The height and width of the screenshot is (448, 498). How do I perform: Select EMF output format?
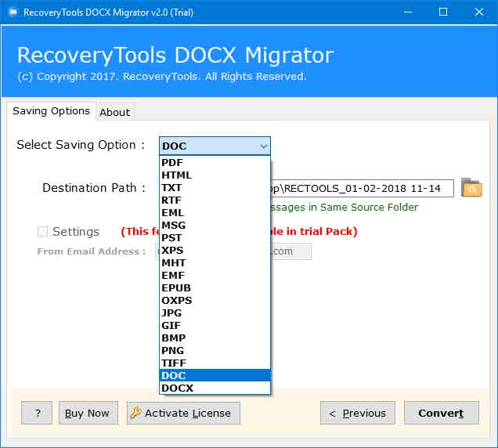(215, 275)
